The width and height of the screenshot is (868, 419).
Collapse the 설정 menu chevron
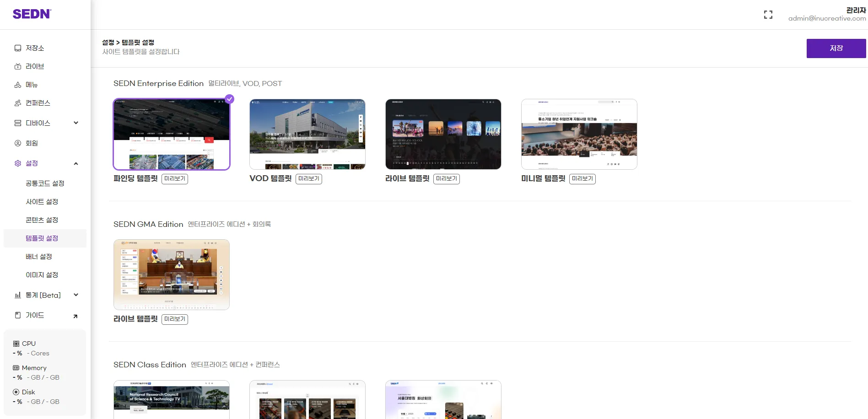click(76, 163)
